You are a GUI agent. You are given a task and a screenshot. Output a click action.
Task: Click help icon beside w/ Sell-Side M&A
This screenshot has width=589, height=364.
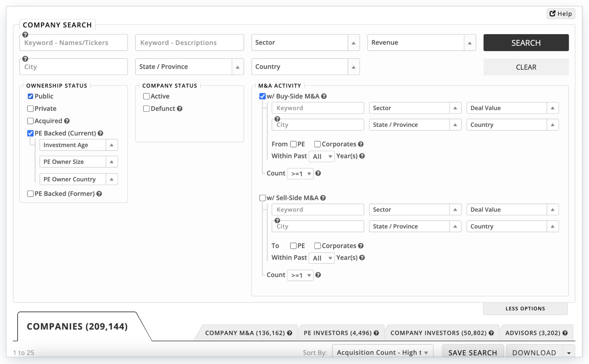tap(323, 198)
